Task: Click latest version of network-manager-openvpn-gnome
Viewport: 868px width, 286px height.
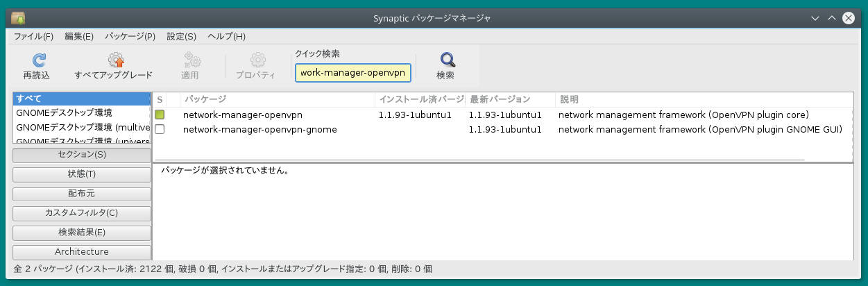Action: pyautogui.click(x=505, y=129)
